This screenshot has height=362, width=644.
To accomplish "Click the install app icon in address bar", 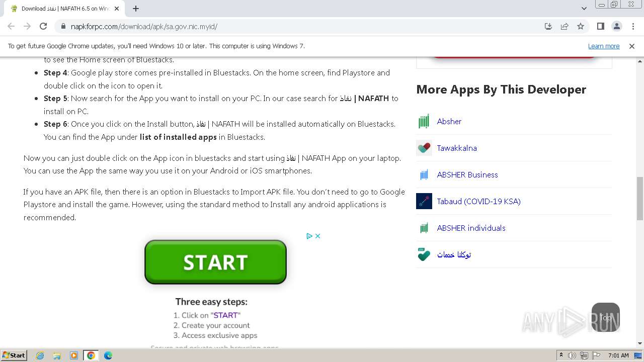I will coord(548,26).
